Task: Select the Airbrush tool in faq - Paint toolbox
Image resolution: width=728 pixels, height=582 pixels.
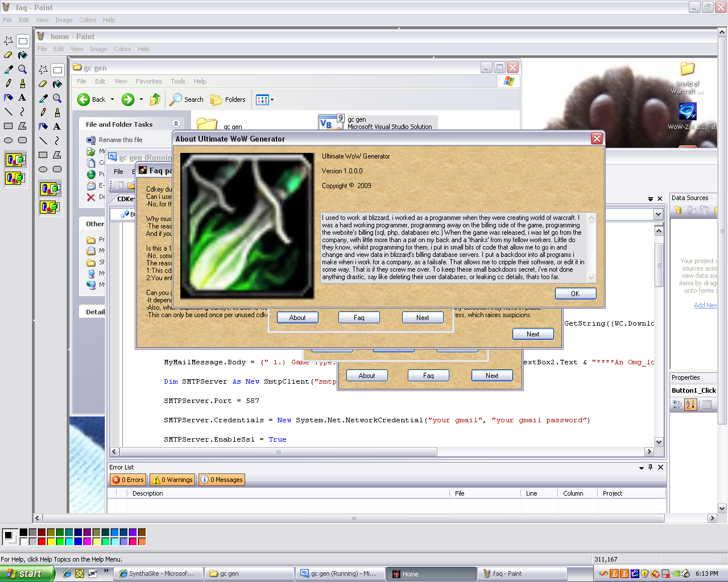Action: click(9, 98)
